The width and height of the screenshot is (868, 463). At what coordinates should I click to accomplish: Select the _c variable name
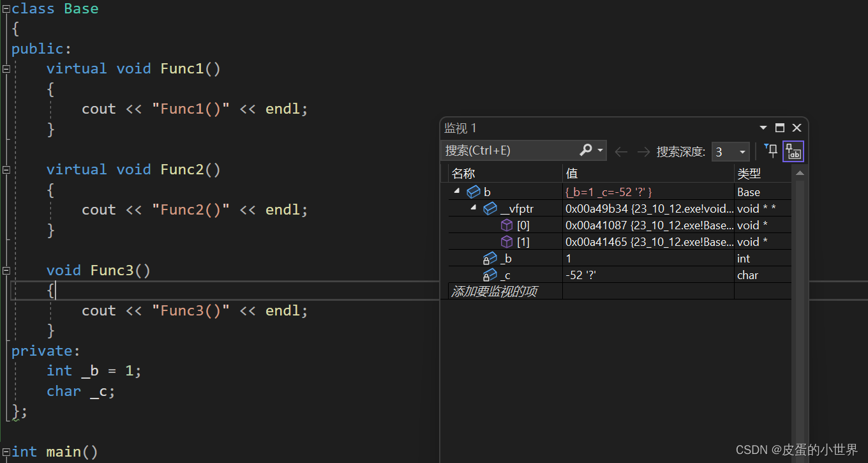point(505,275)
